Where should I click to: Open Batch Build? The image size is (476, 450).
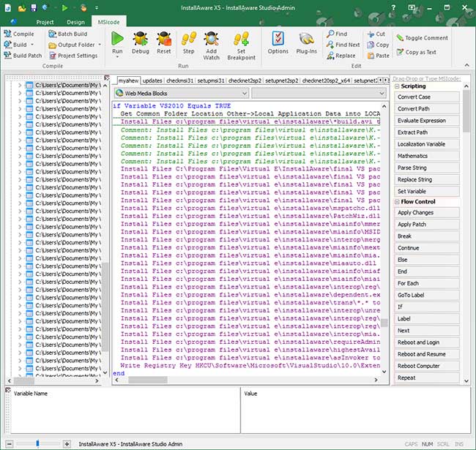67,34
